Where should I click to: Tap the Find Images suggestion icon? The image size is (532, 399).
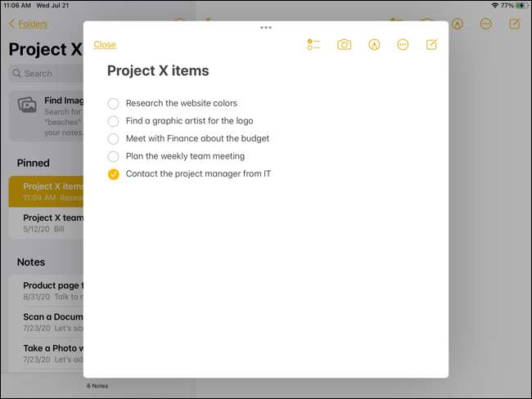(27, 105)
